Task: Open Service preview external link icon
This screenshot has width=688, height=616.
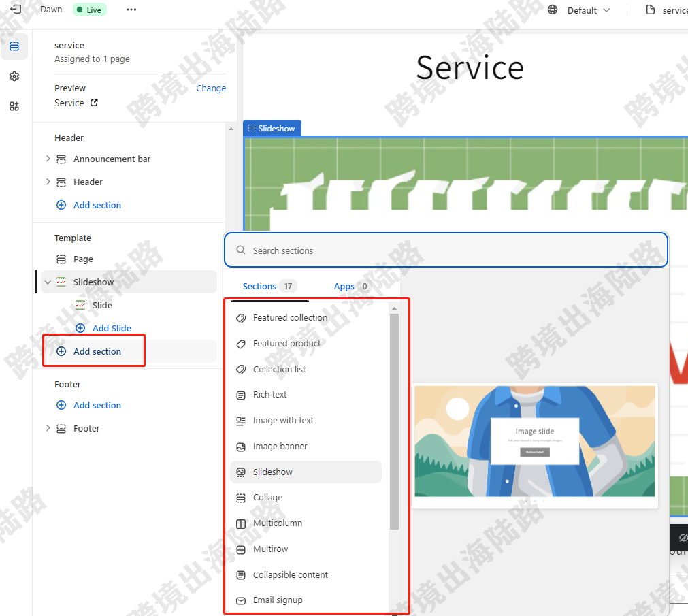Action: [94, 103]
